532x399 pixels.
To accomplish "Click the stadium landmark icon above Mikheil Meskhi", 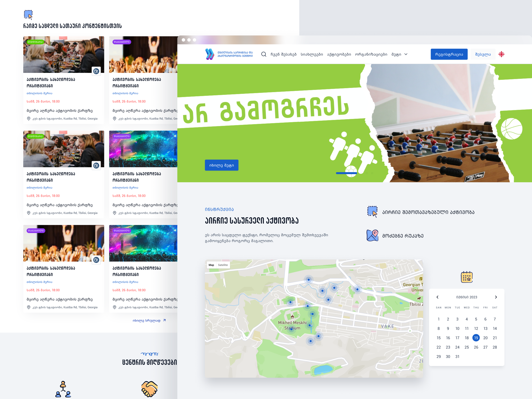I will click(x=292, y=317).
